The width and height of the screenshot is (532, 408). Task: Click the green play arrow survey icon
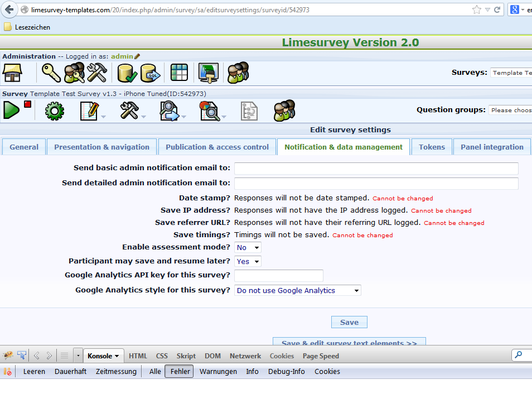coord(11,110)
